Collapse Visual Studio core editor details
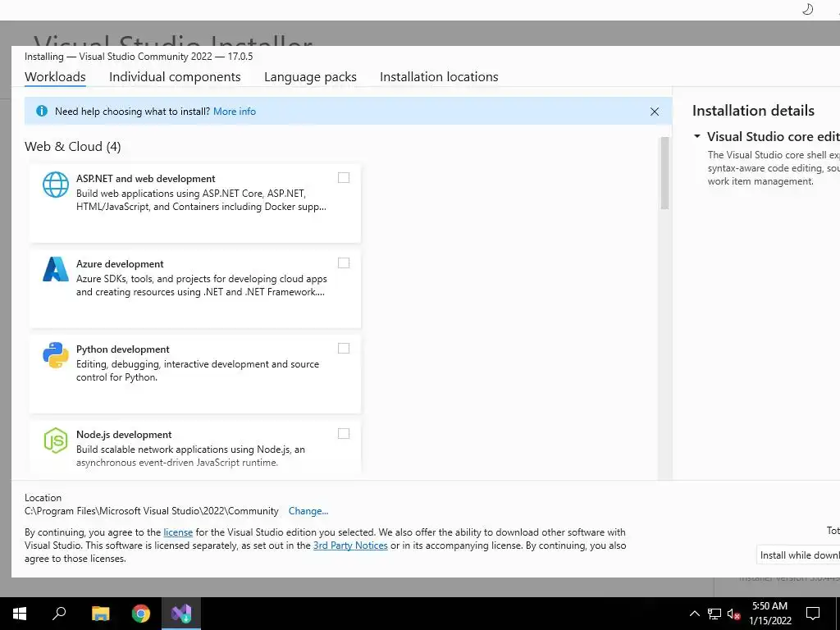 tap(697, 136)
